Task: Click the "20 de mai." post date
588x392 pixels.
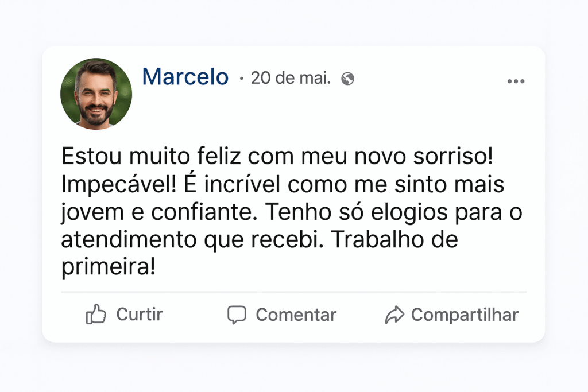Action: pyautogui.click(x=291, y=78)
